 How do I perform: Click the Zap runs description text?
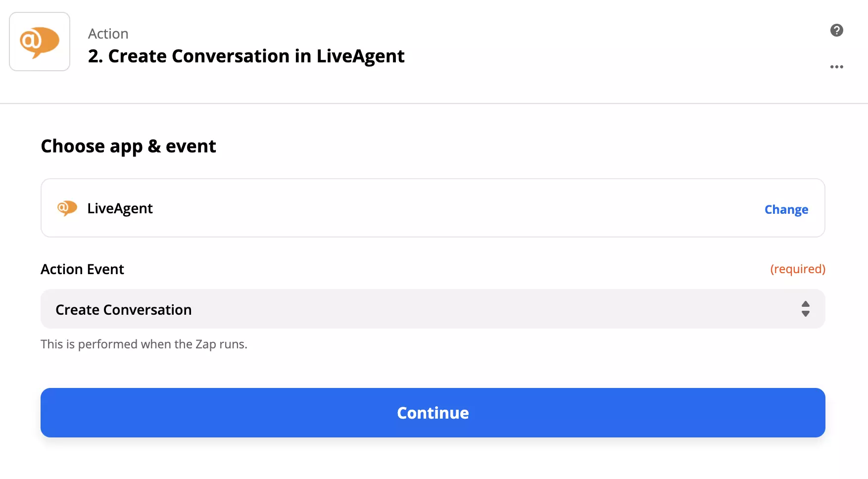(144, 343)
